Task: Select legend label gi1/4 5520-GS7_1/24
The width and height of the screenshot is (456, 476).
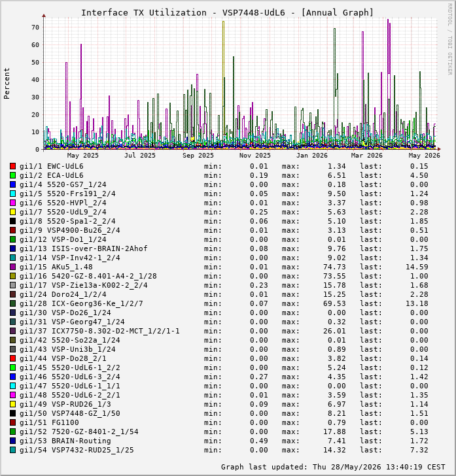Action: [x=63, y=184]
